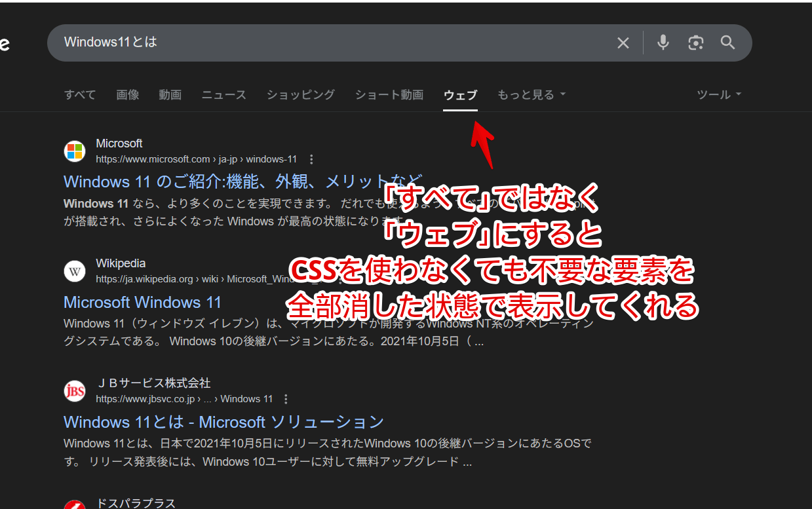The image size is (812, 509).
Task: Click the snippet starting Windows 11（ウィンドウズ イレブン）
Action: point(328,332)
